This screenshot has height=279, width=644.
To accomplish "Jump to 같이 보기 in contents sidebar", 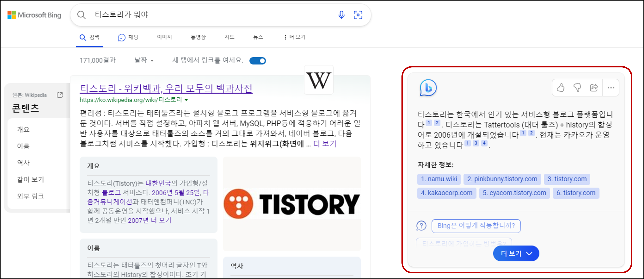I will click(x=30, y=180).
